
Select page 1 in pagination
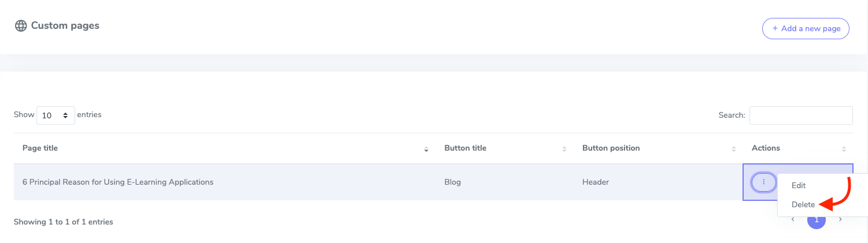(817, 220)
